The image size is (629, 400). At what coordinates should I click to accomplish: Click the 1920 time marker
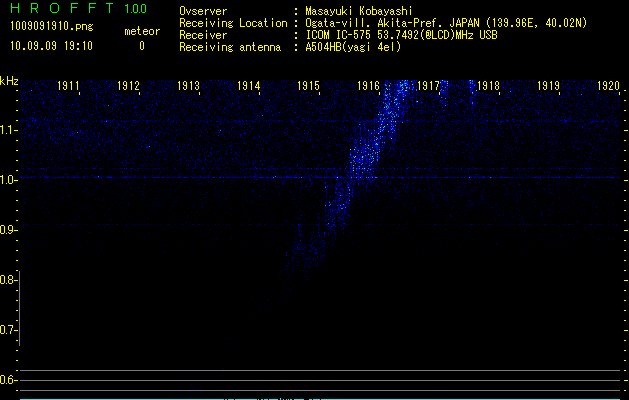coord(608,86)
